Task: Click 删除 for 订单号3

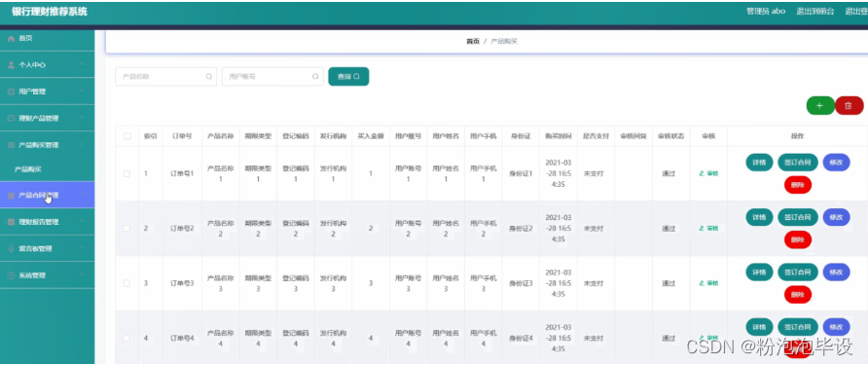Action: click(798, 294)
